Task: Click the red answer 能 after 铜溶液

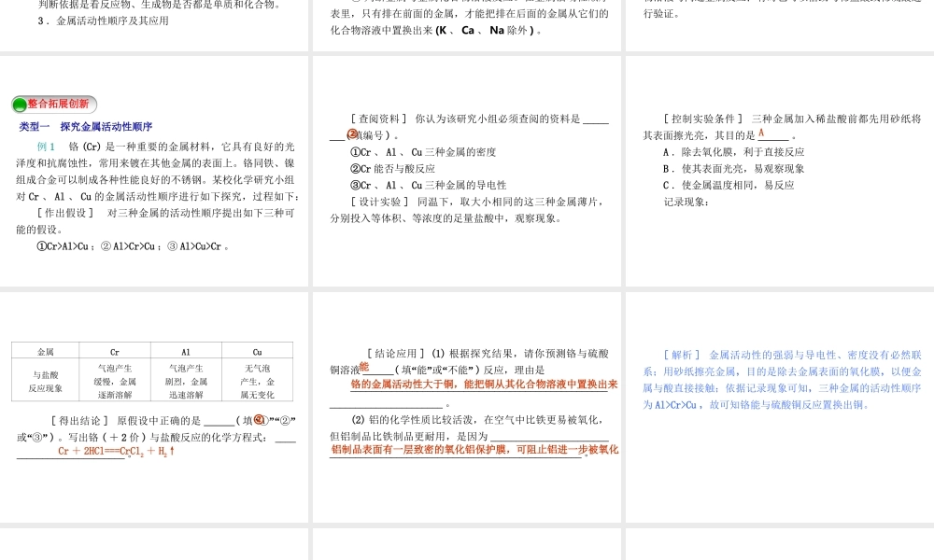Action: [364, 367]
